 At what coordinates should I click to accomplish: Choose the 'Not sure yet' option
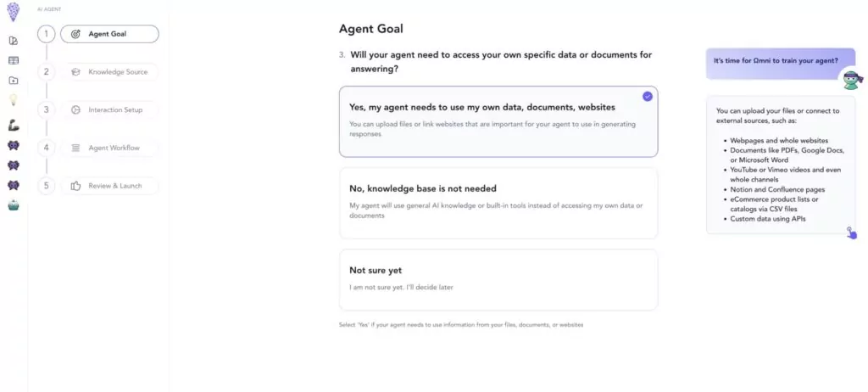tap(498, 279)
